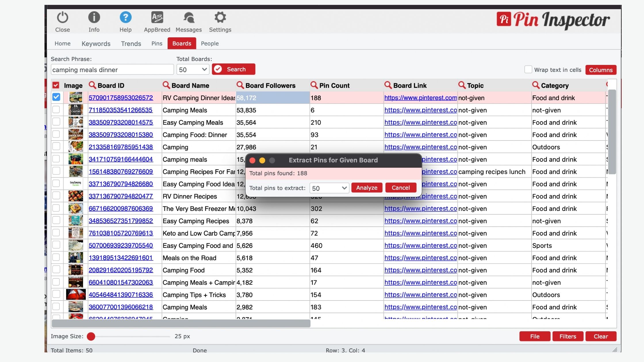Click thumbnail of Camping Food: Dinner board
The image size is (644, 362).
click(76, 135)
